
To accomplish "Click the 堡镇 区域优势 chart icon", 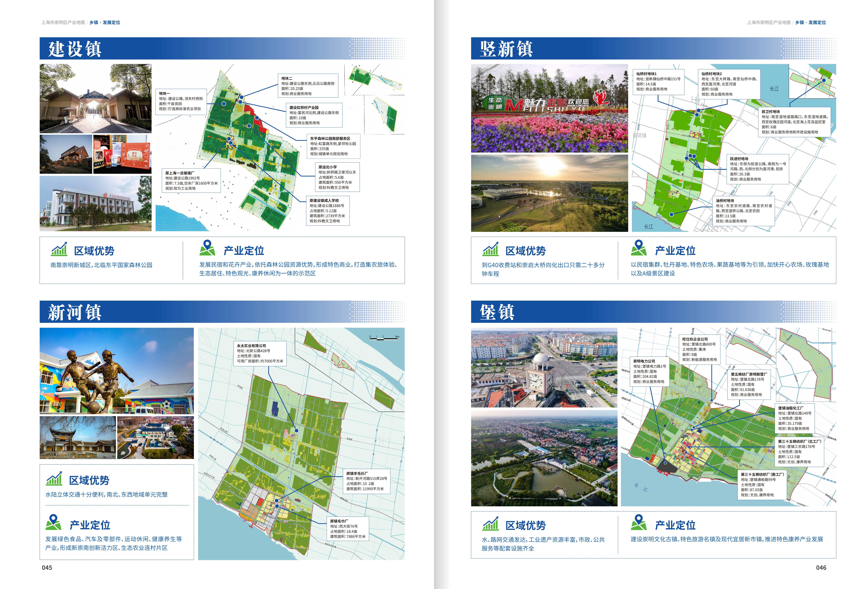I will [490, 524].
